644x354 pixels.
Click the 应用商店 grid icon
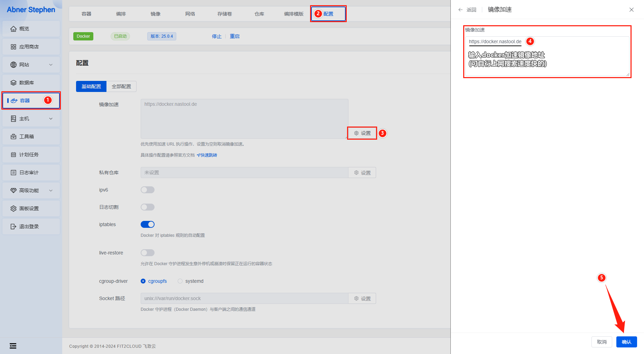click(x=13, y=47)
